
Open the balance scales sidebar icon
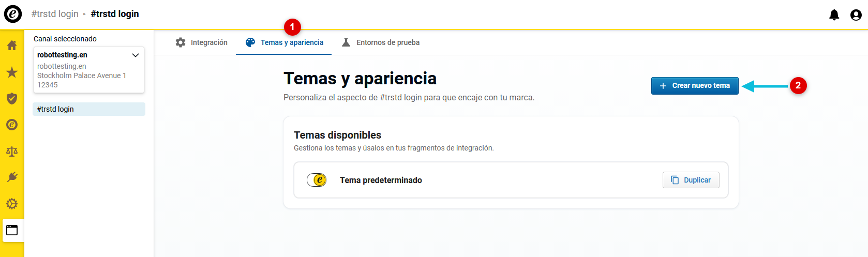12,151
